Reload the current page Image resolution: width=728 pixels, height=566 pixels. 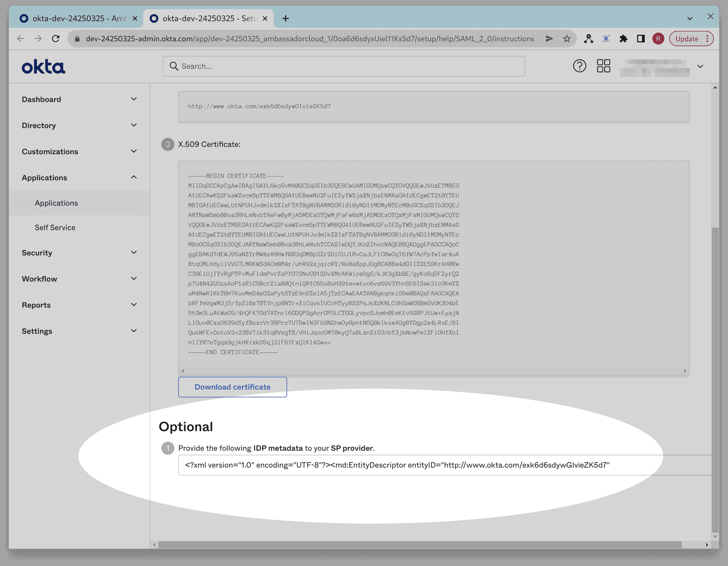(x=56, y=39)
